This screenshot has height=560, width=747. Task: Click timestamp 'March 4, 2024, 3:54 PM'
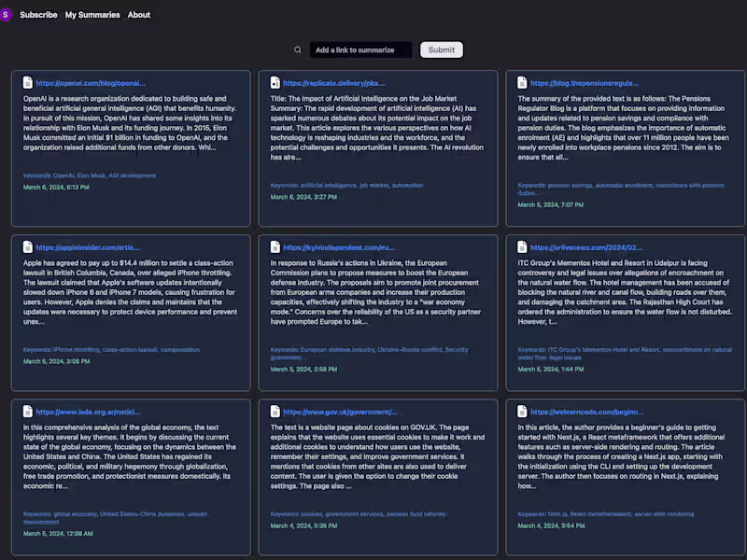[x=551, y=525]
